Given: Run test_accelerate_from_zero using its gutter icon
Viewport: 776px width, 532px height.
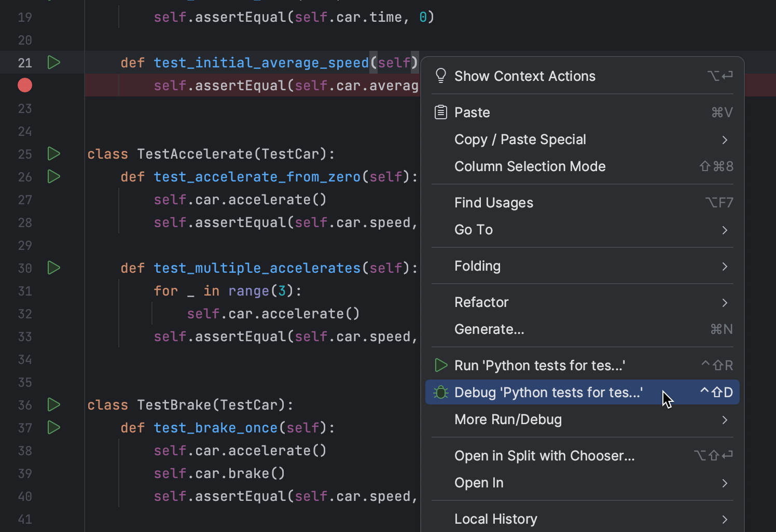Looking at the screenshot, I should [x=53, y=176].
